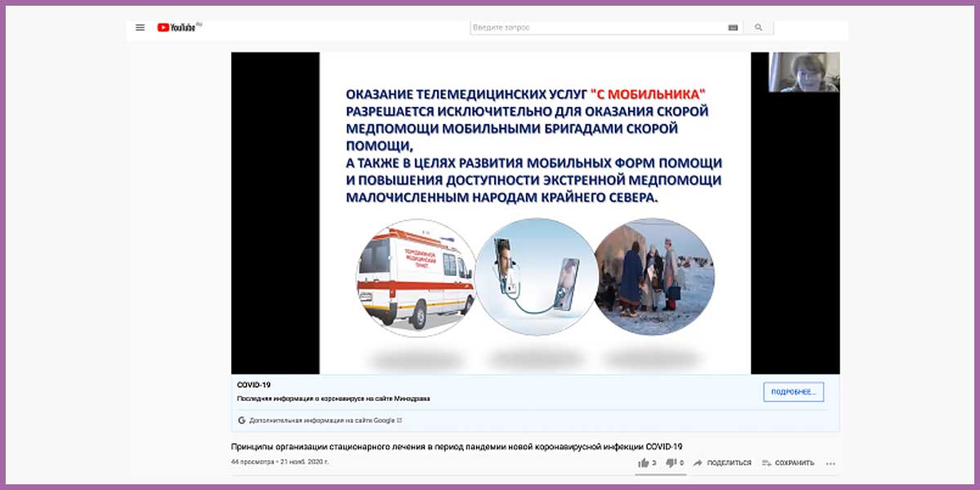Screen dimensions: 980x490
Task: Click the ambulance image on slide
Action: coord(415,276)
